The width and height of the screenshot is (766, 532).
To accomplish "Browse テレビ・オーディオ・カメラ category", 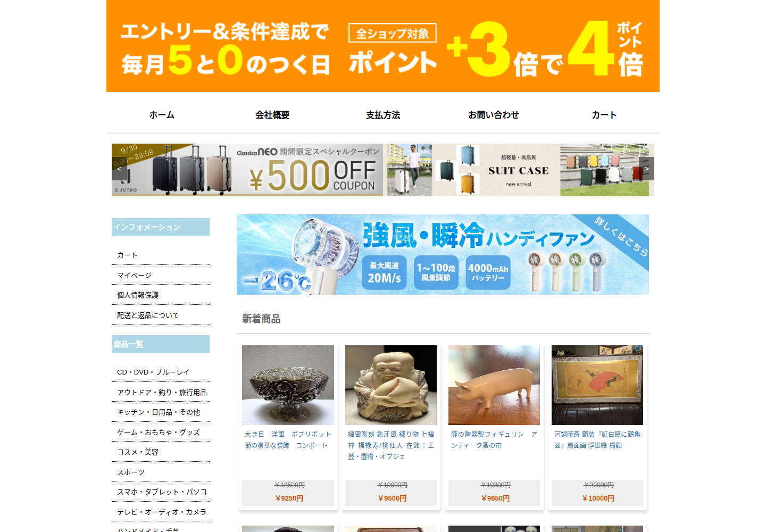I will 162,512.
